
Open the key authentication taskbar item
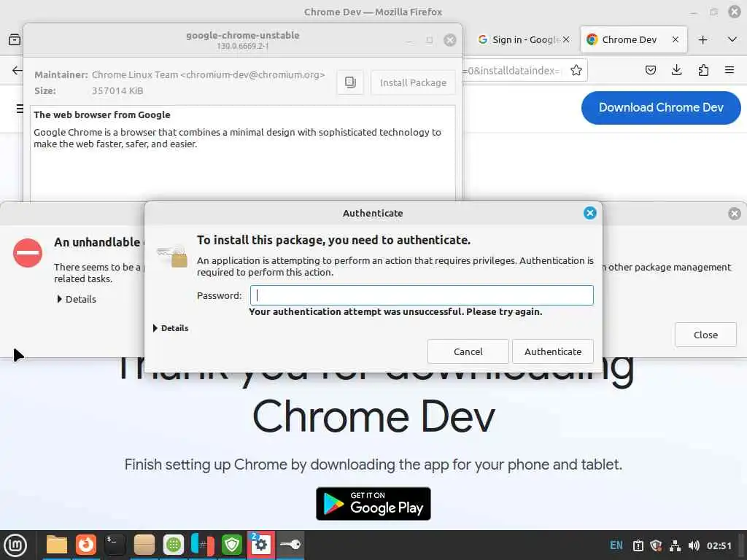coord(290,545)
